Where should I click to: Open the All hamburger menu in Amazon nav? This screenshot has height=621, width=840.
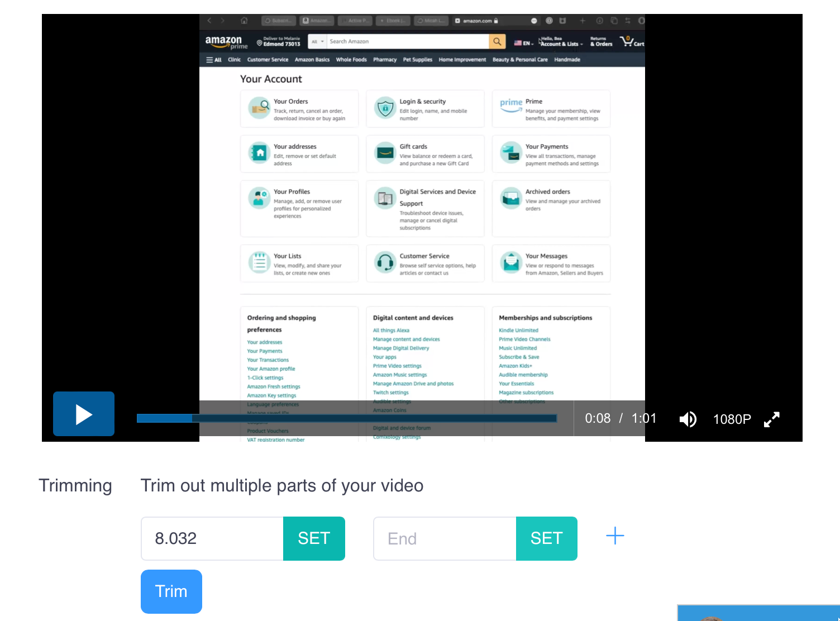pyautogui.click(x=214, y=60)
